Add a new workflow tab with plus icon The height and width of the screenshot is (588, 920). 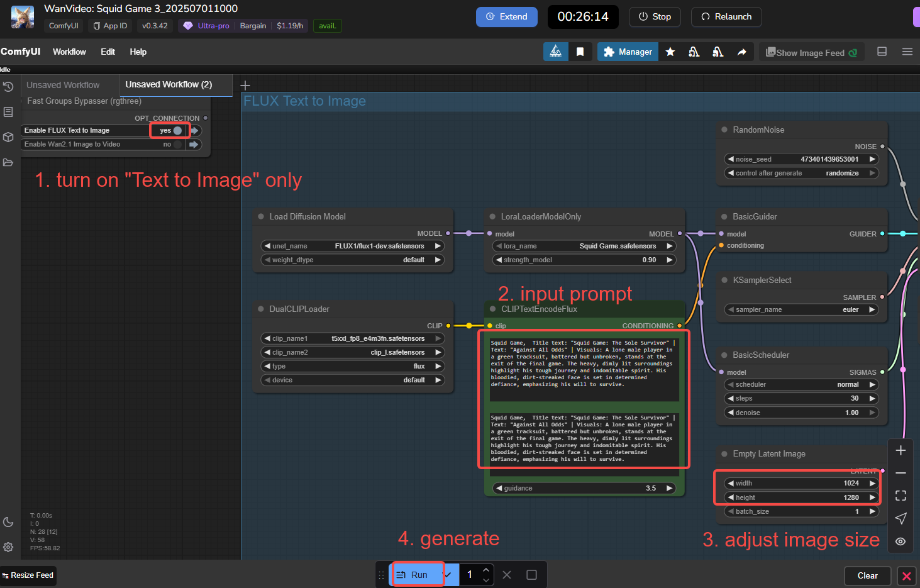245,85
